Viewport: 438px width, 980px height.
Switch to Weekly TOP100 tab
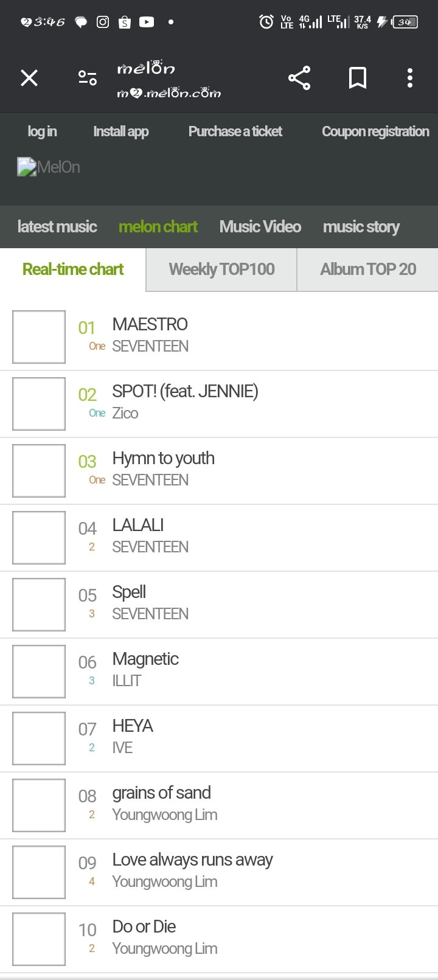tap(221, 269)
